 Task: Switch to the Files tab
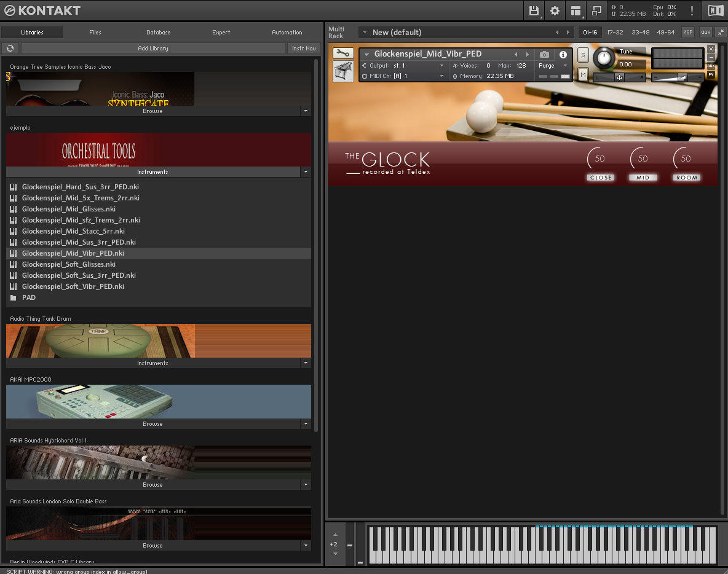95,33
